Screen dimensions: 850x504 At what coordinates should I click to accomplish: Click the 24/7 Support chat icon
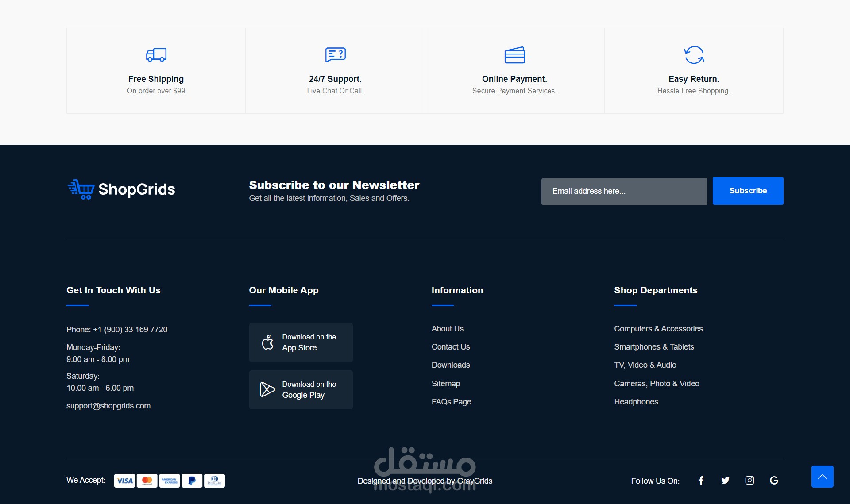click(335, 55)
